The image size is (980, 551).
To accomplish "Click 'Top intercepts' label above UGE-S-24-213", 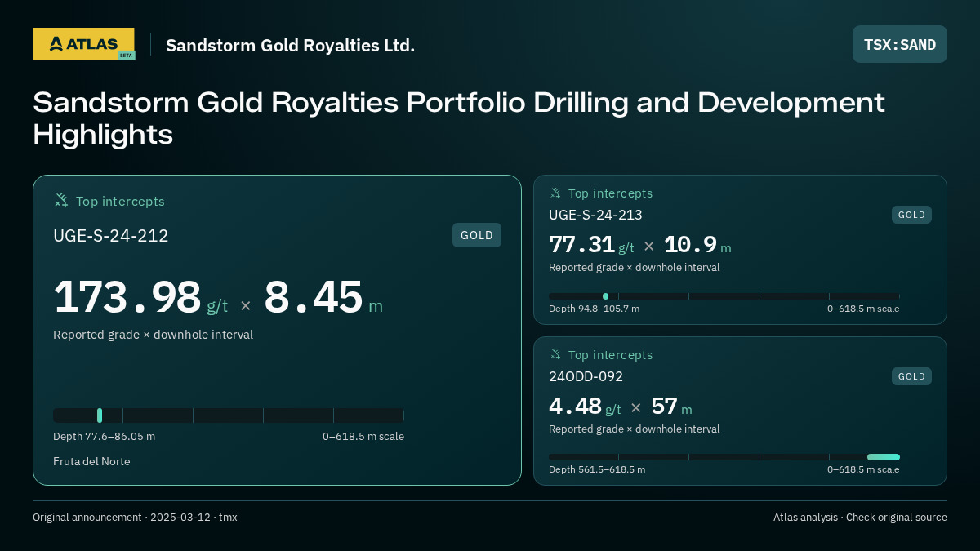I will coord(610,193).
